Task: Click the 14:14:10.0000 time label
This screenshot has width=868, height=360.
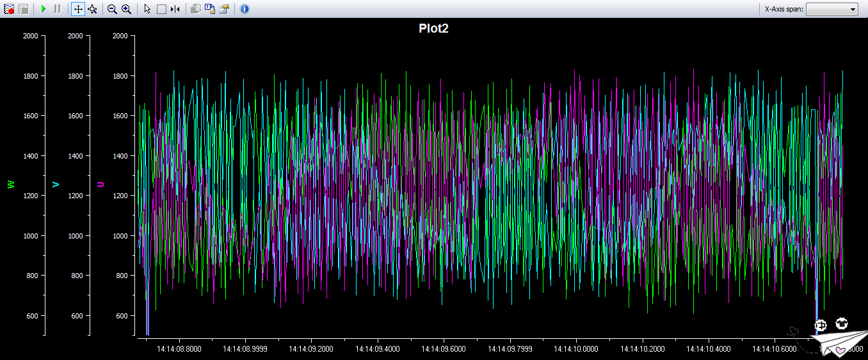Action: 576,349
